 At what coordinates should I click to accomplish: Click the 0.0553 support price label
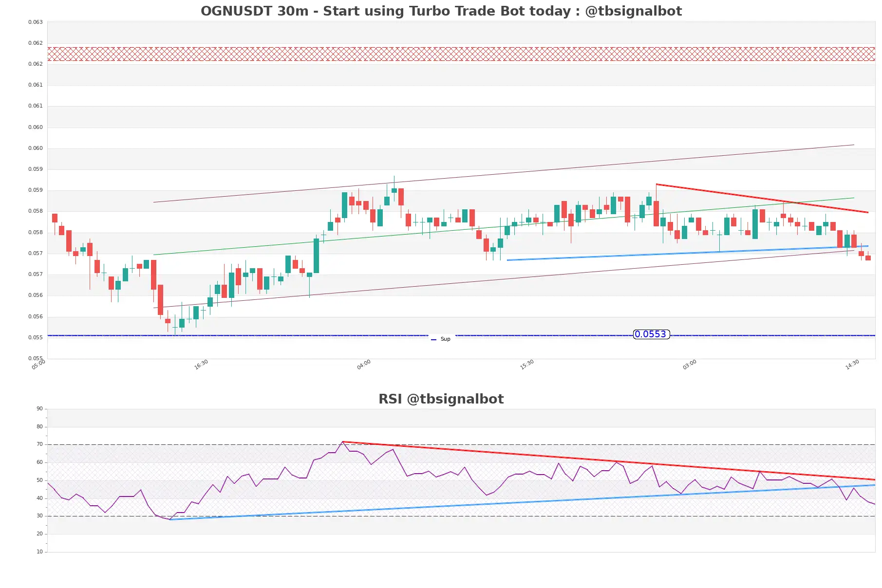point(651,334)
